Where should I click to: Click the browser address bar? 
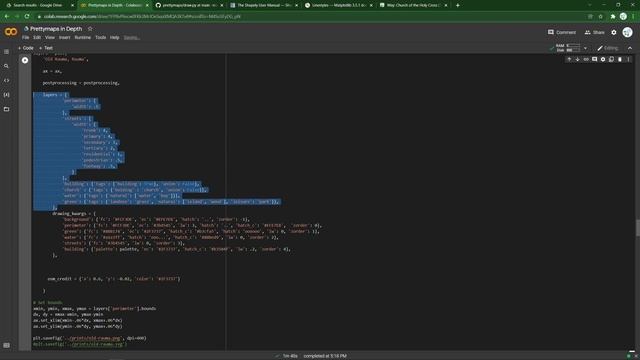point(310,16)
